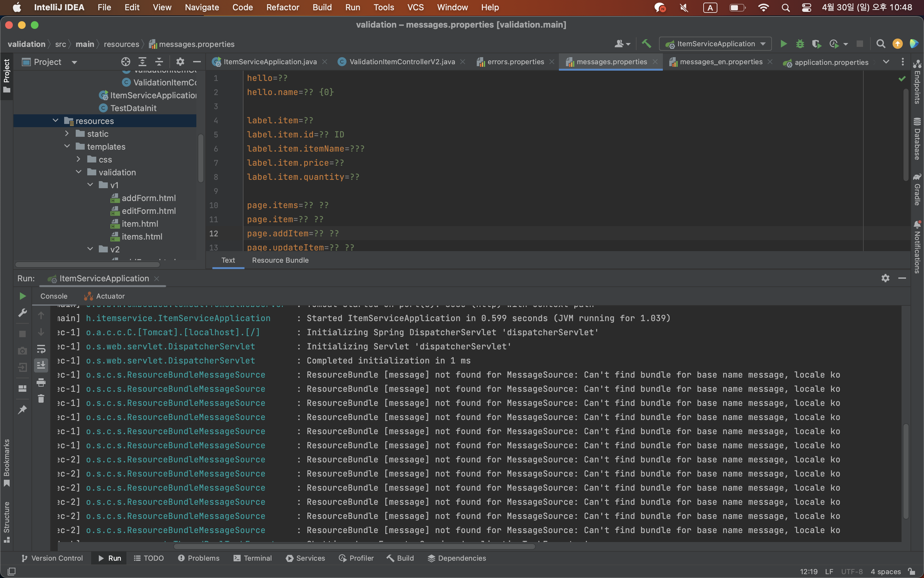Rerun application in Run tool window

click(22, 296)
